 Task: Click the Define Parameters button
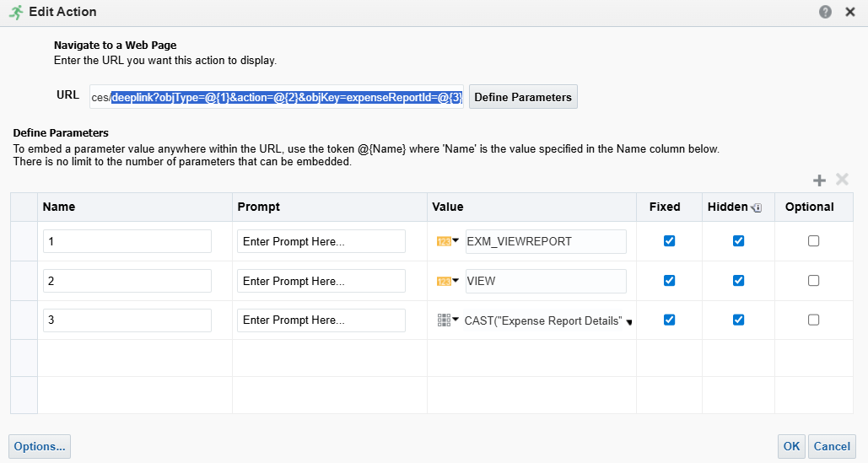pyautogui.click(x=523, y=97)
